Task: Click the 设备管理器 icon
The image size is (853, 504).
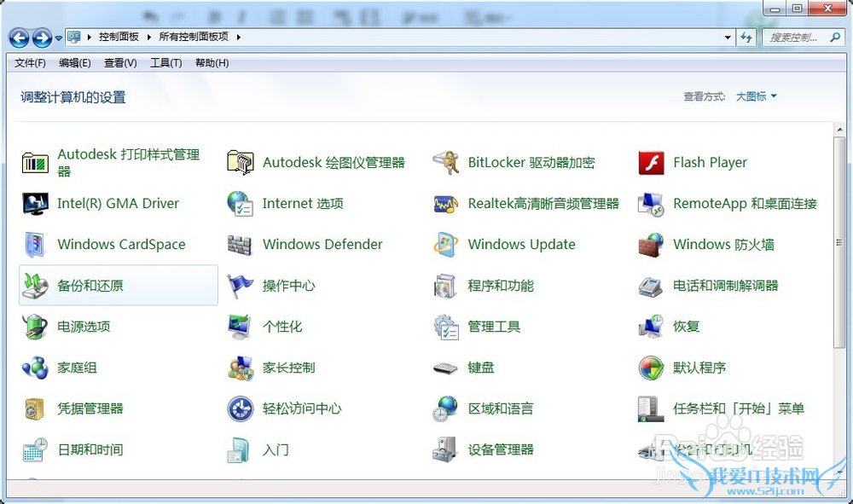Action: 446,450
